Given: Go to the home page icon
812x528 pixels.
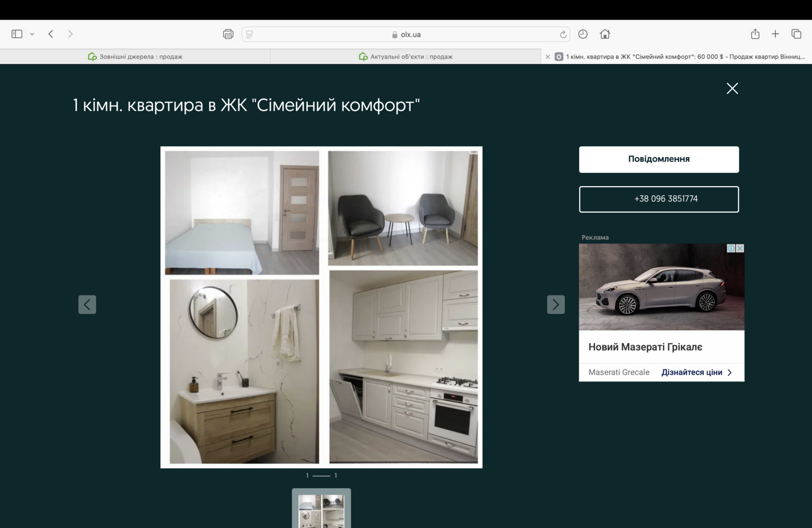Looking at the screenshot, I should [604, 34].
